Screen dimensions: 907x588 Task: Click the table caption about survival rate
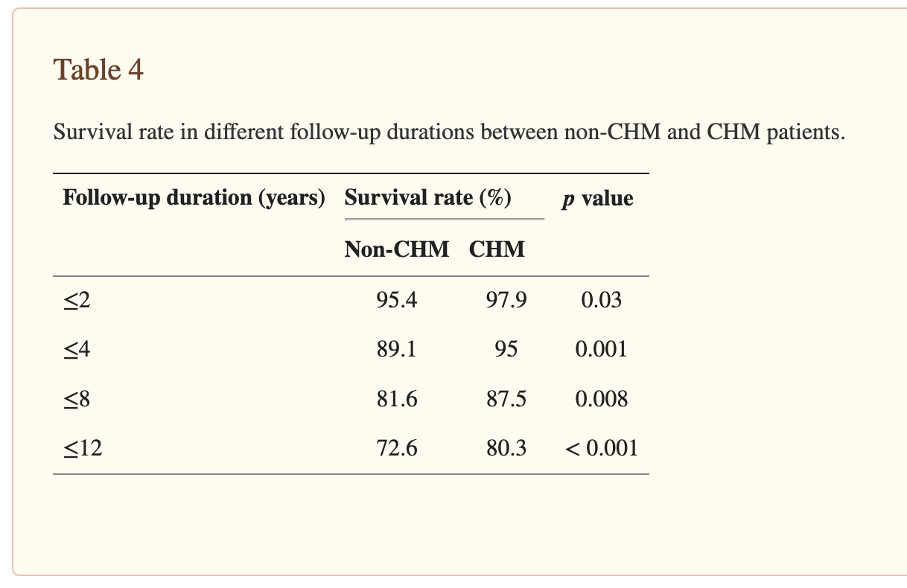click(x=450, y=133)
